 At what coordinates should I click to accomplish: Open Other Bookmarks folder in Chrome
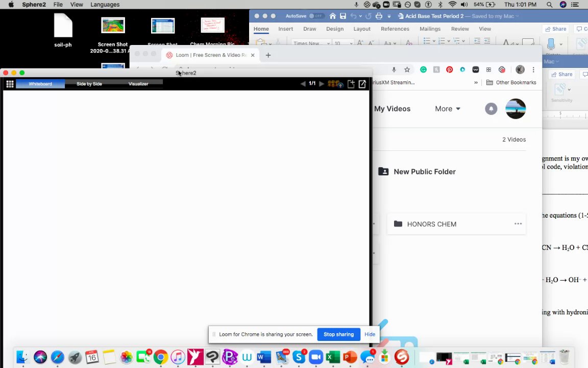click(x=511, y=83)
